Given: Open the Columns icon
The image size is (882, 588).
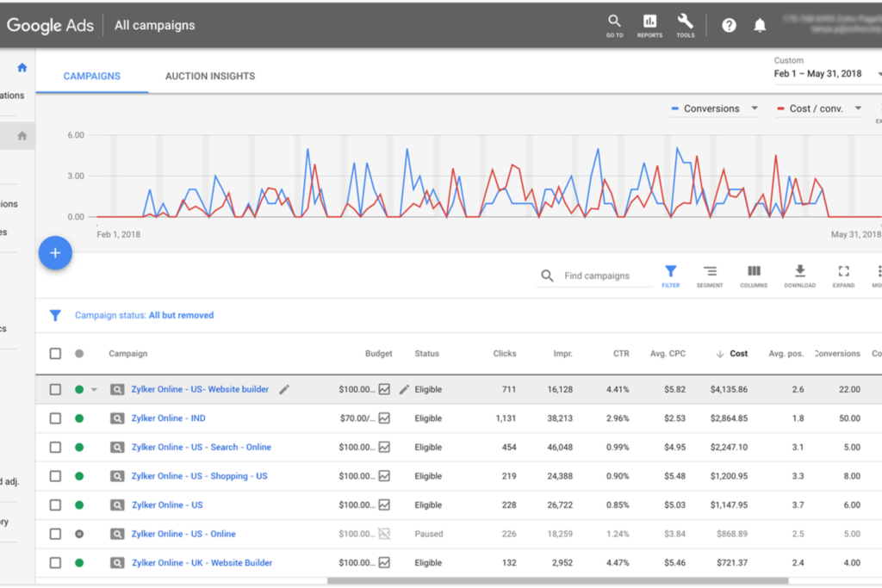Looking at the screenshot, I should tap(754, 273).
